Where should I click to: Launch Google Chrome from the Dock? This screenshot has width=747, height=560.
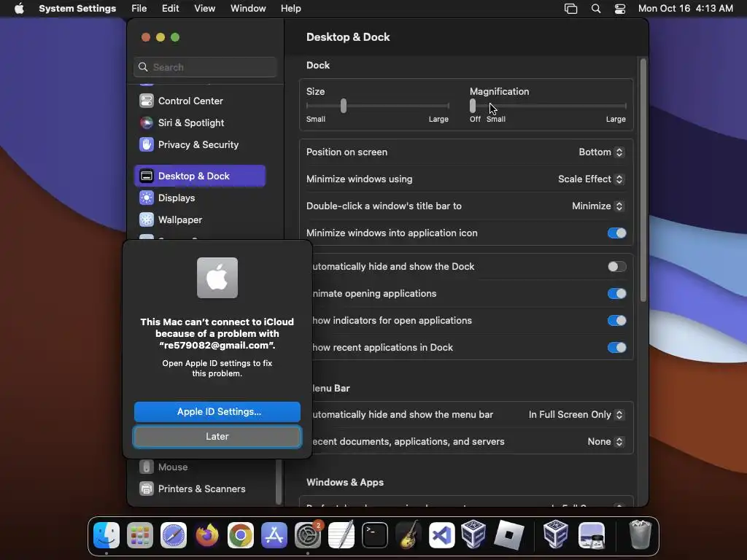(241, 535)
